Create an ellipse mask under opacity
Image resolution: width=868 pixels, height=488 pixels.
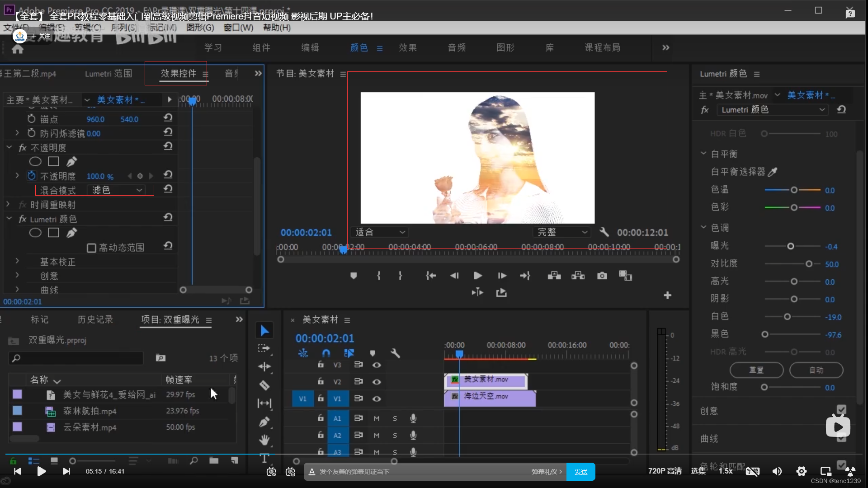pos(35,161)
